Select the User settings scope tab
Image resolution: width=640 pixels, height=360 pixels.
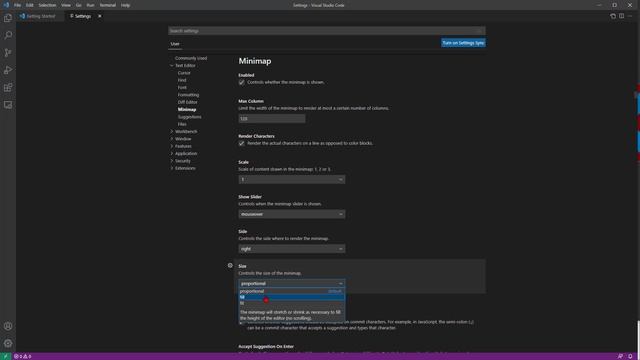point(175,44)
